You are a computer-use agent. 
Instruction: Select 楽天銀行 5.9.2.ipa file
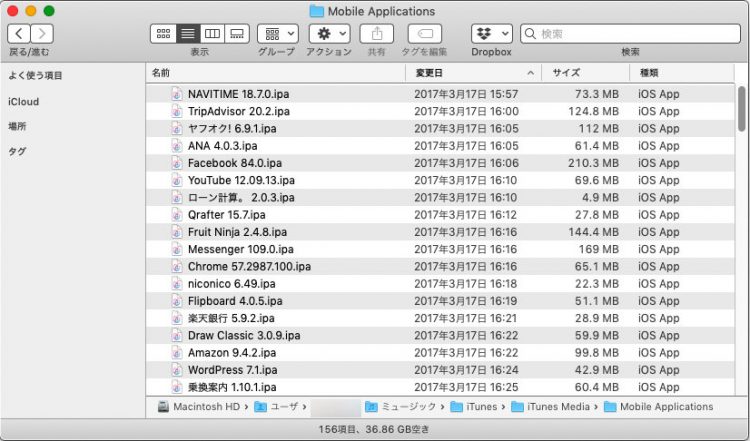440,318
